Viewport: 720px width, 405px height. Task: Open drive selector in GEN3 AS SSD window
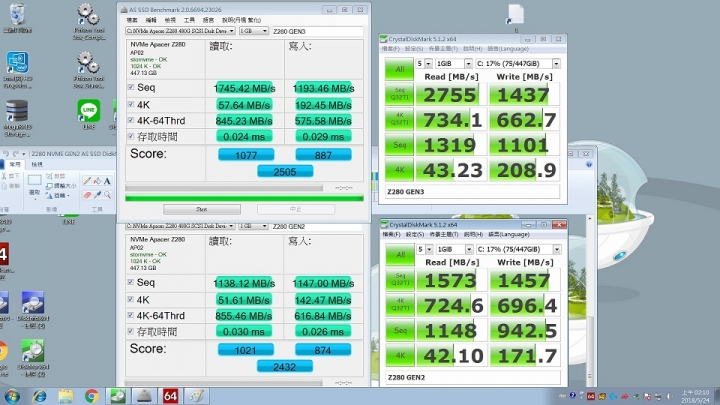coord(180,31)
